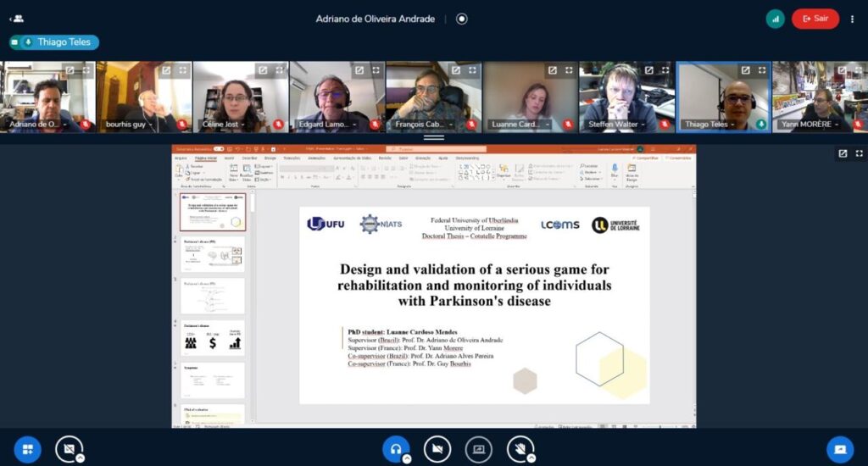Screen dimensions: 868x466
Task: Start screen sharing from bottom bar
Action: 478,448
